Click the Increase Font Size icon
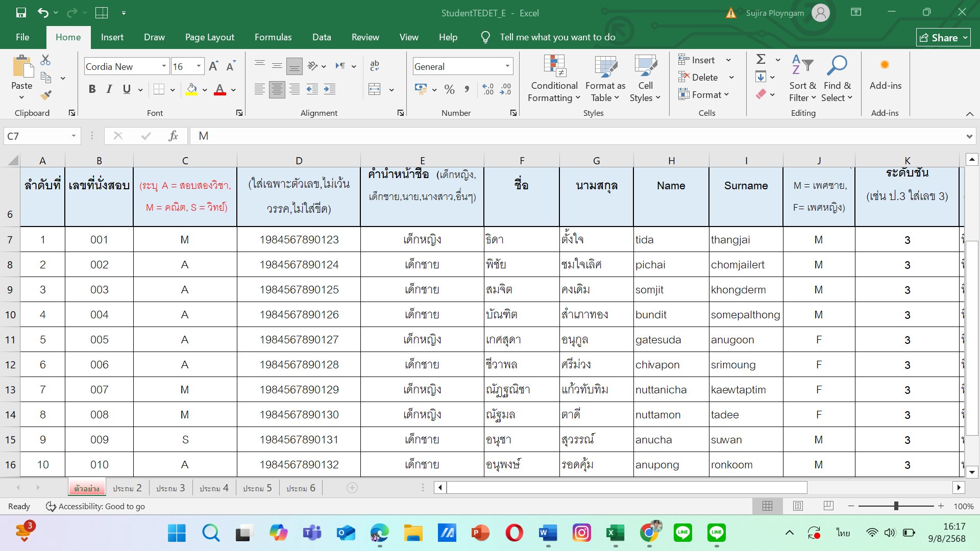980x551 pixels. click(x=214, y=66)
